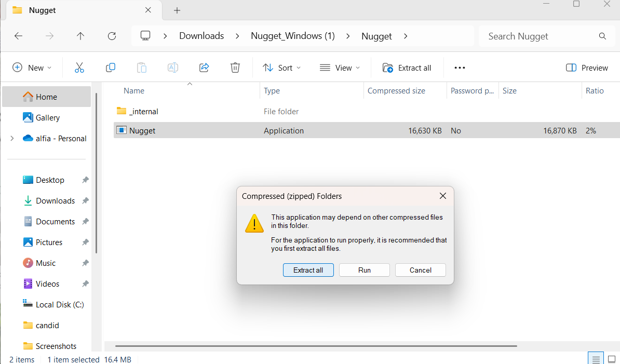620x364 pixels.
Task: Close the Compressed Folders dialog
Action: [x=443, y=196]
